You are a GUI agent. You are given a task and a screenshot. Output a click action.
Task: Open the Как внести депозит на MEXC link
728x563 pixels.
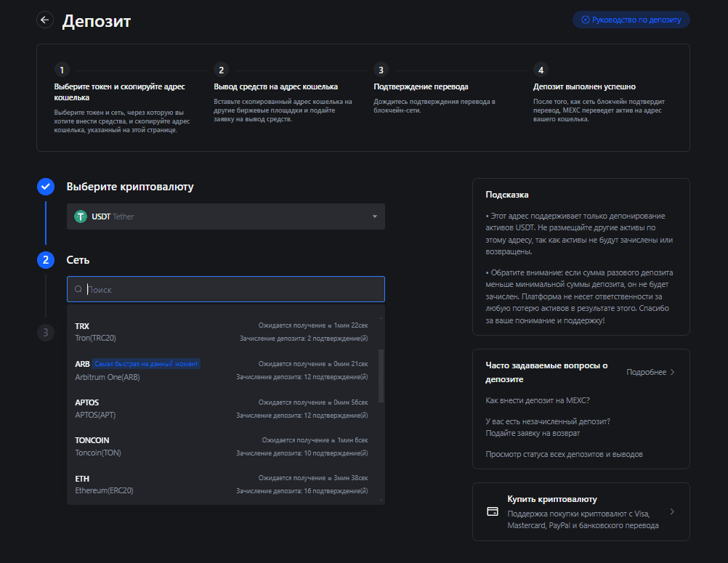[537, 400]
